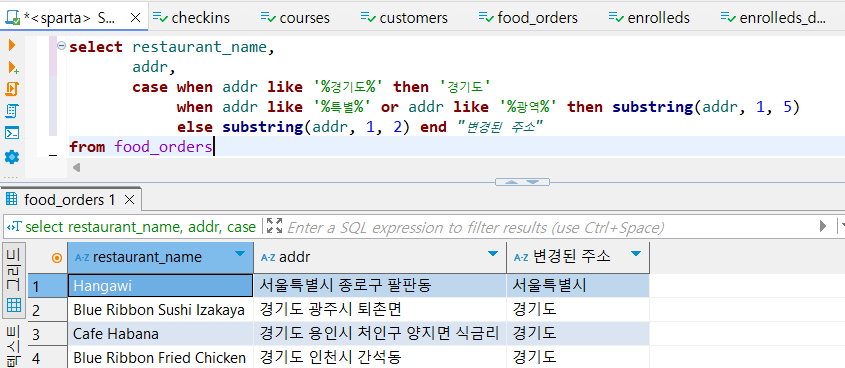Execute SQL statement in new tab

click(x=13, y=67)
